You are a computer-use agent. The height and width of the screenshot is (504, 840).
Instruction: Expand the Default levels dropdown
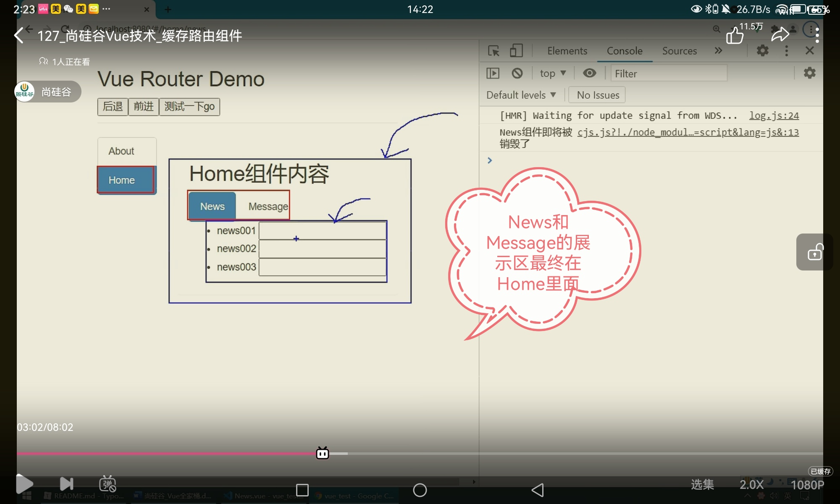(x=521, y=95)
